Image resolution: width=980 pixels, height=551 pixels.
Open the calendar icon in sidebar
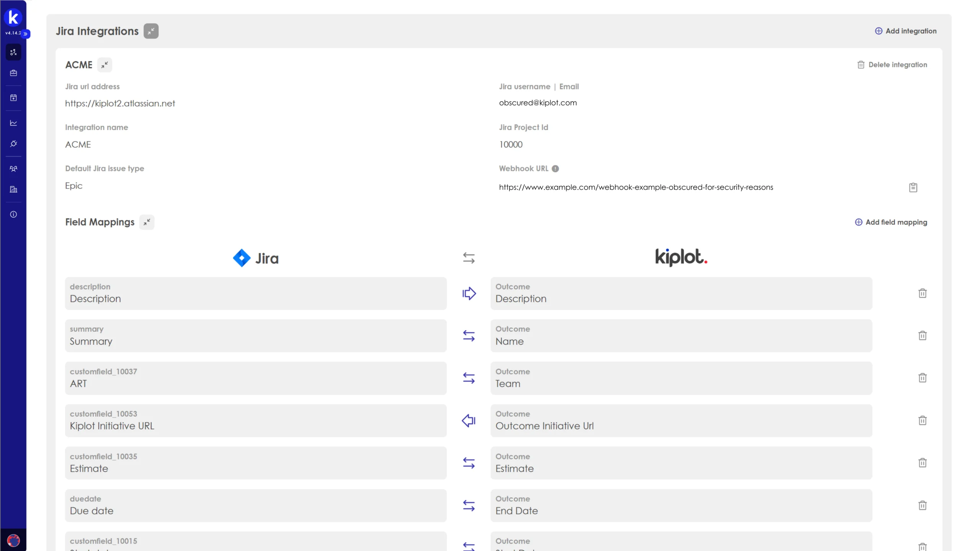pyautogui.click(x=13, y=98)
